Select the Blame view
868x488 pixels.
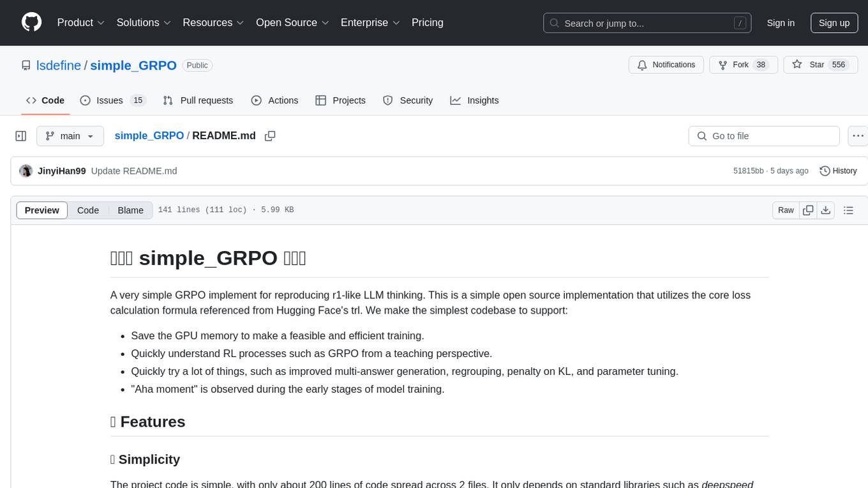pos(131,210)
